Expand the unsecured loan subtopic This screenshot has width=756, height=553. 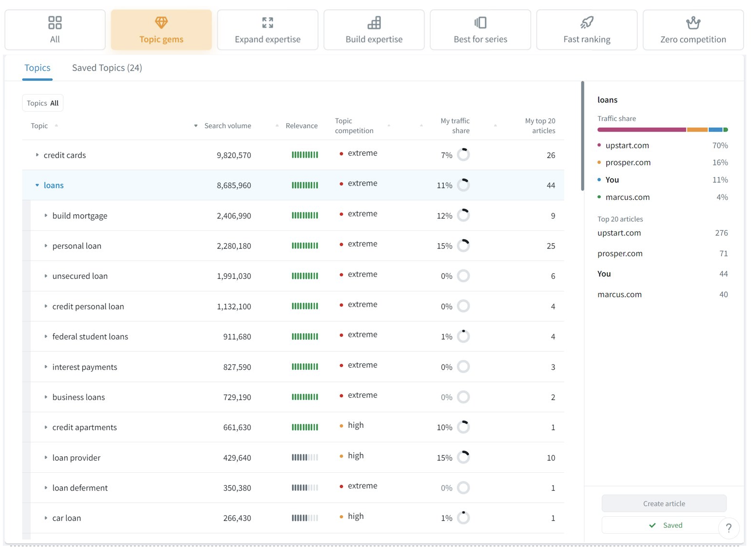[46, 276]
